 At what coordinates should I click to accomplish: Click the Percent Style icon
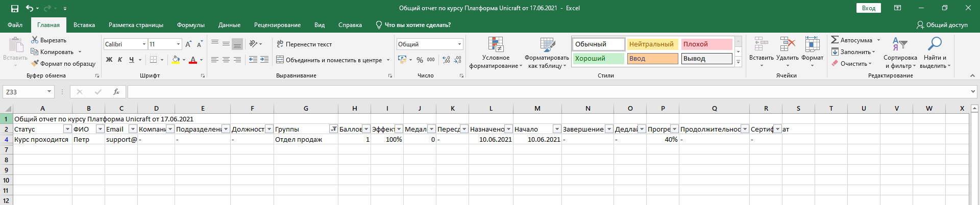pos(420,60)
